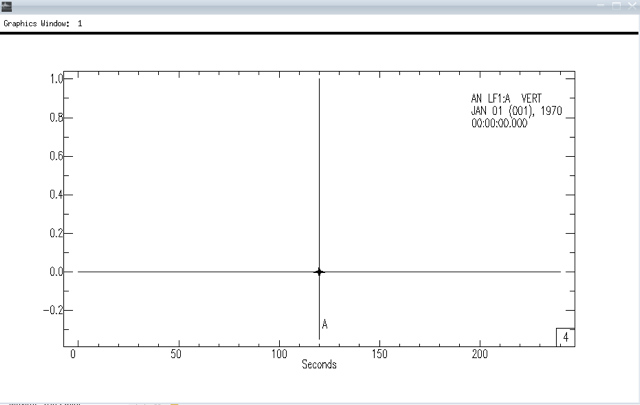Click the 0.8 y-axis tick label
640x405 pixels.
point(56,118)
